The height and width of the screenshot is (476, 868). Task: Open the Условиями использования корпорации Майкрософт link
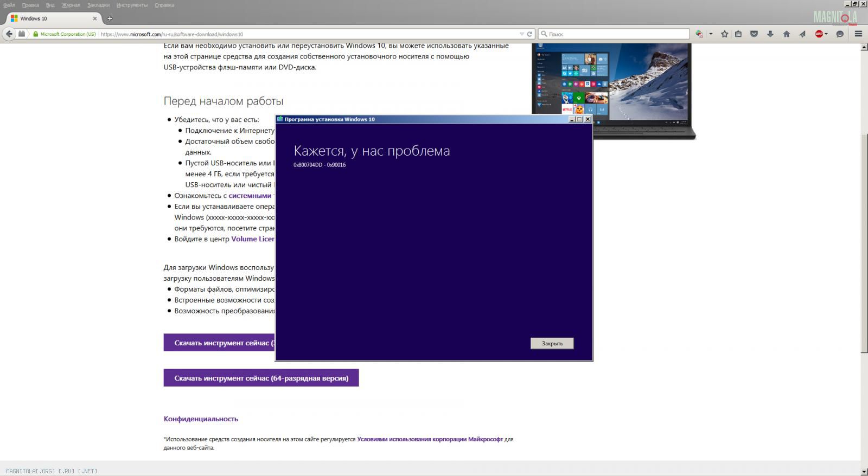(430, 439)
